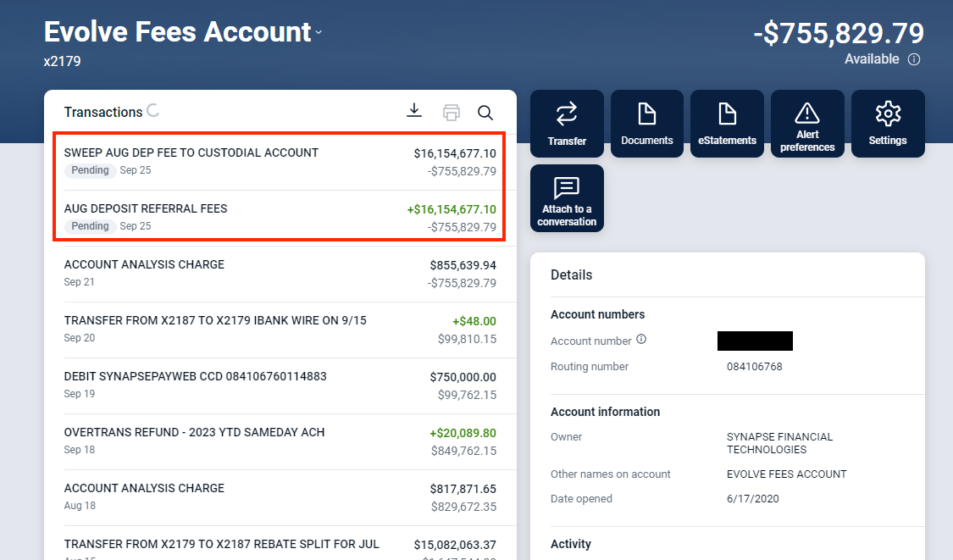Screen dimensions: 953x560
Task: Open the Transfer panel
Action: point(567,123)
